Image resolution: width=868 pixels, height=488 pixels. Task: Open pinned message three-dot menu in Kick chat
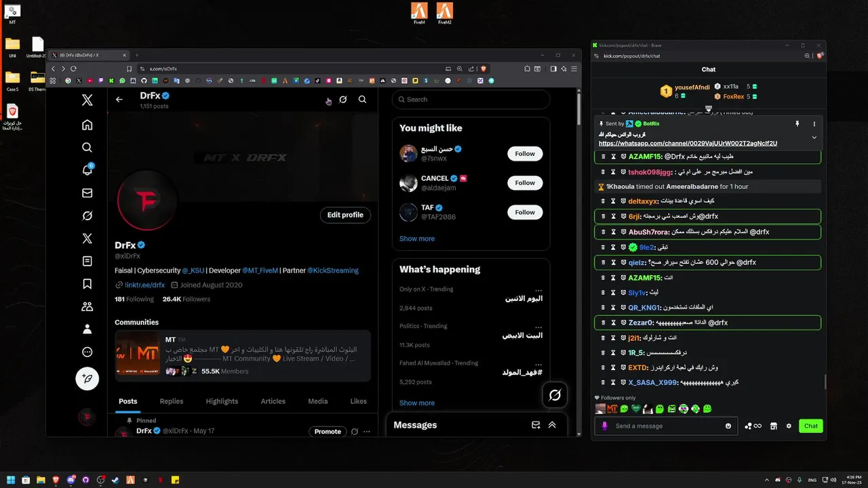[x=814, y=124]
